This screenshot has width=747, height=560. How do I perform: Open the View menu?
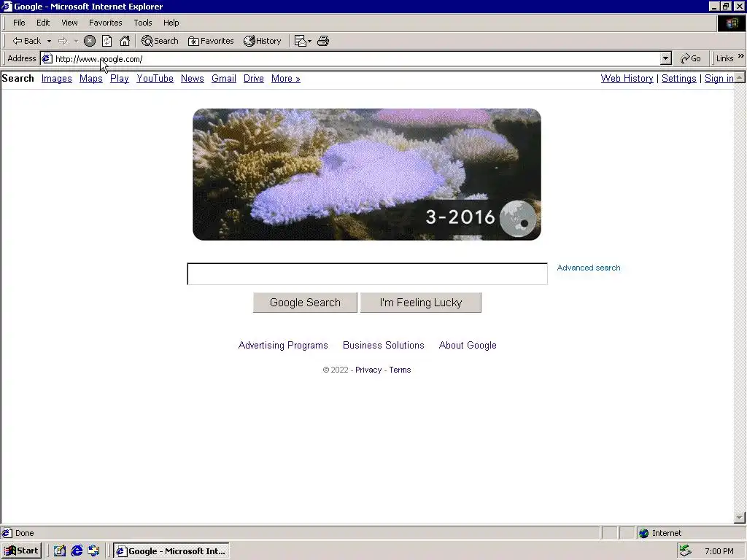click(x=69, y=23)
